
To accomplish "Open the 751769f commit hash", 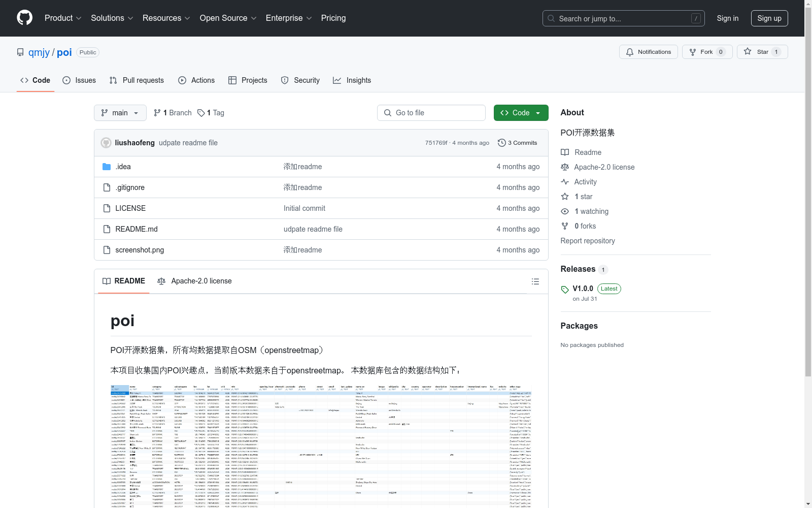I will click(x=436, y=143).
